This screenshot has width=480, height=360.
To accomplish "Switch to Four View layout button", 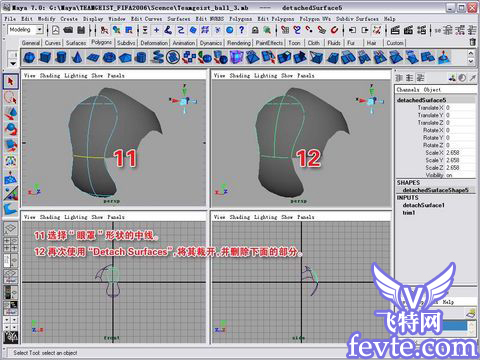I will click(x=10, y=244).
